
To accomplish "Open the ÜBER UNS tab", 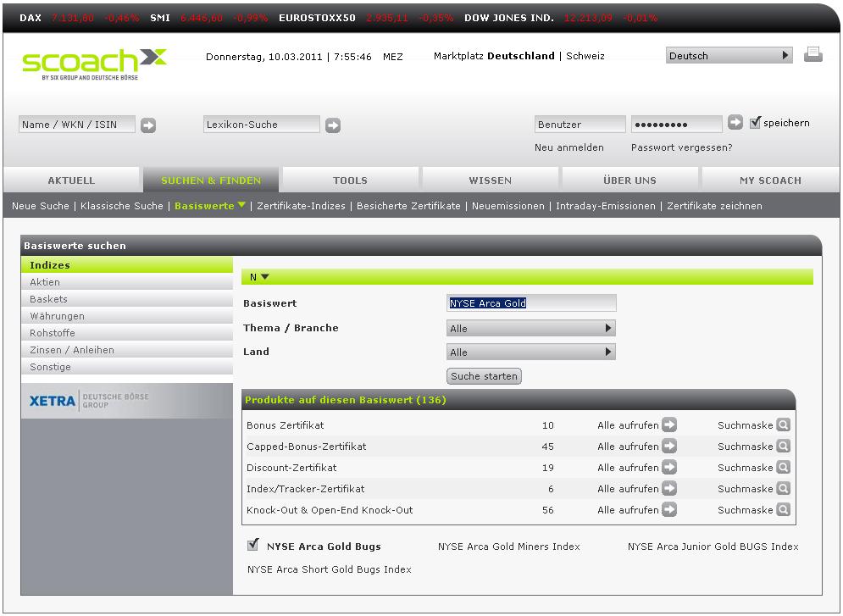I will coord(629,180).
